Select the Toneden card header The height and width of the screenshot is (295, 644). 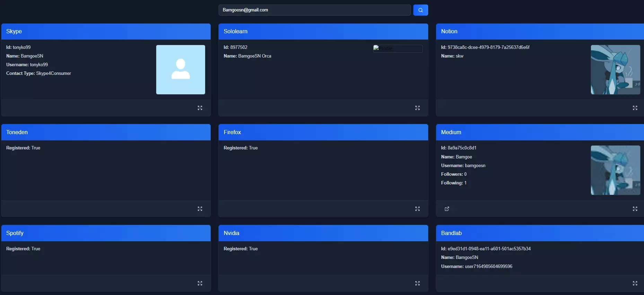pyautogui.click(x=106, y=132)
